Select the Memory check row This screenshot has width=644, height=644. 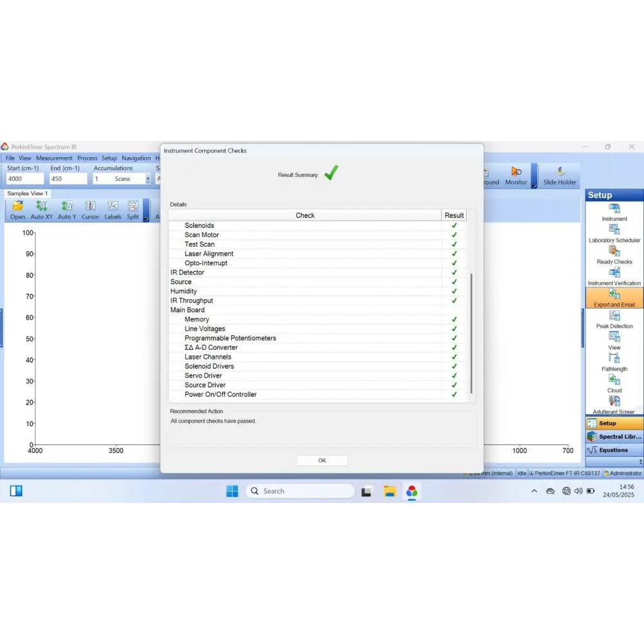pyautogui.click(x=317, y=319)
